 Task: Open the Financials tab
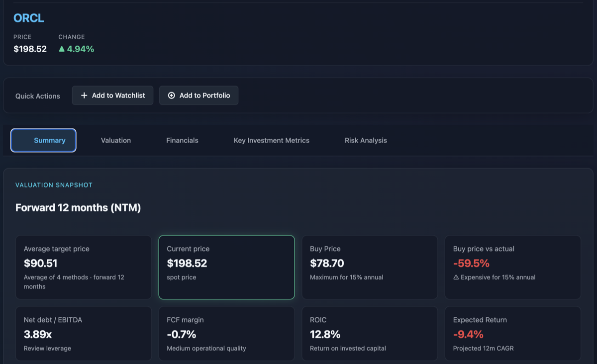coord(182,140)
